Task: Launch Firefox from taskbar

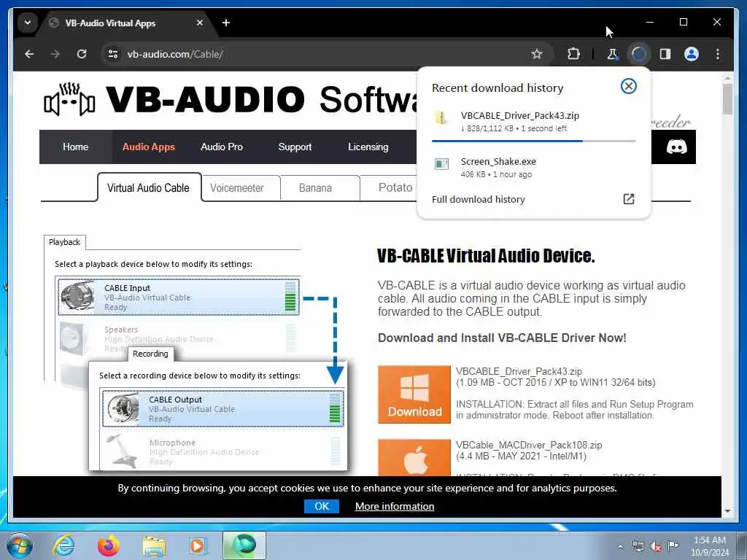Action: 109,545
